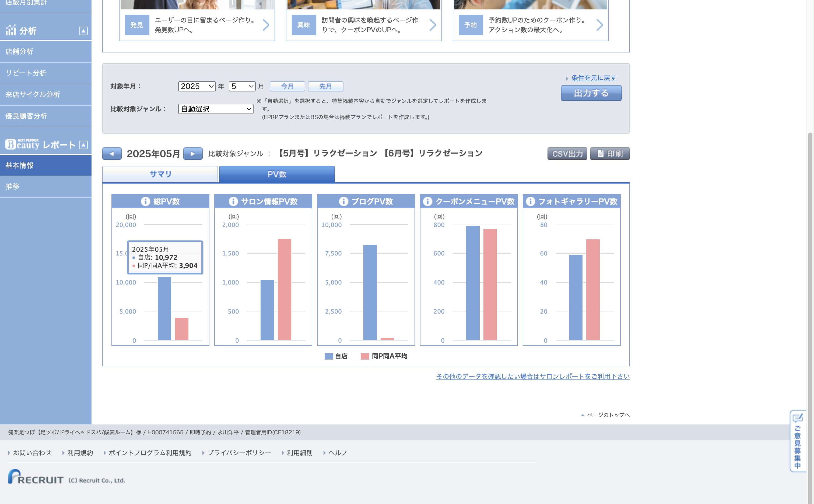Screen dimensions: 814x504
Task: Switch to the サマリ tab
Action: point(160,174)
